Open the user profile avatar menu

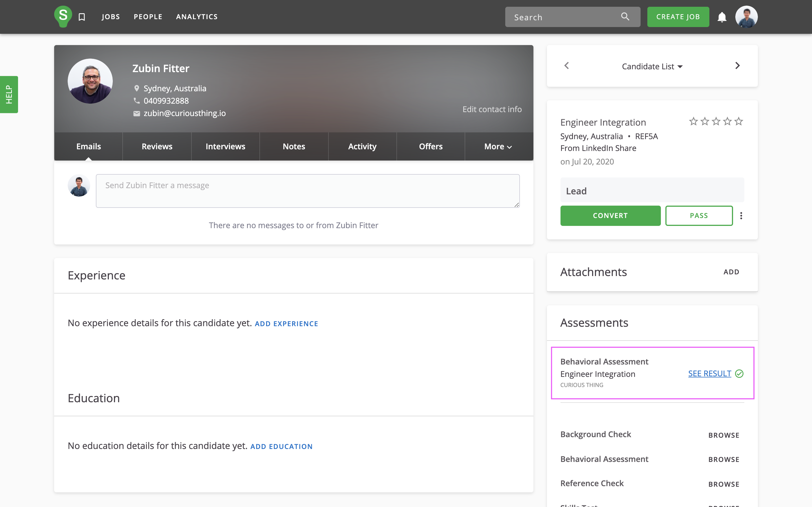(746, 17)
